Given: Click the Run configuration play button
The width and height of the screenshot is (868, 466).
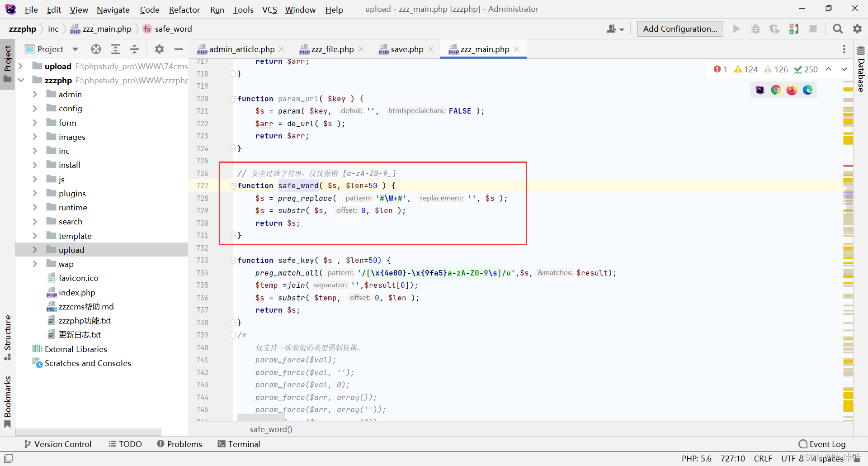Looking at the screenshot, I should [x=736, y=29].
